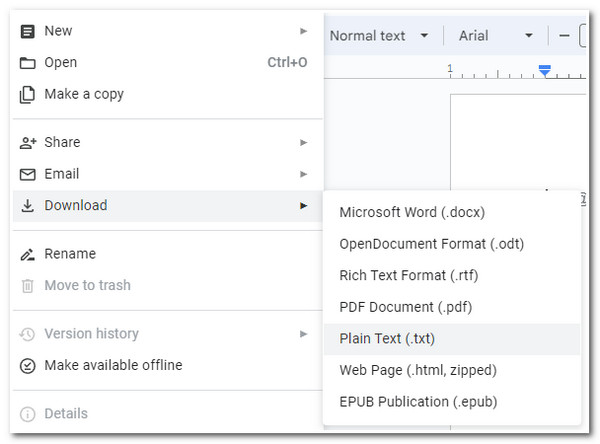
Task: Select Move to trash entry
Action: (168, 286)
